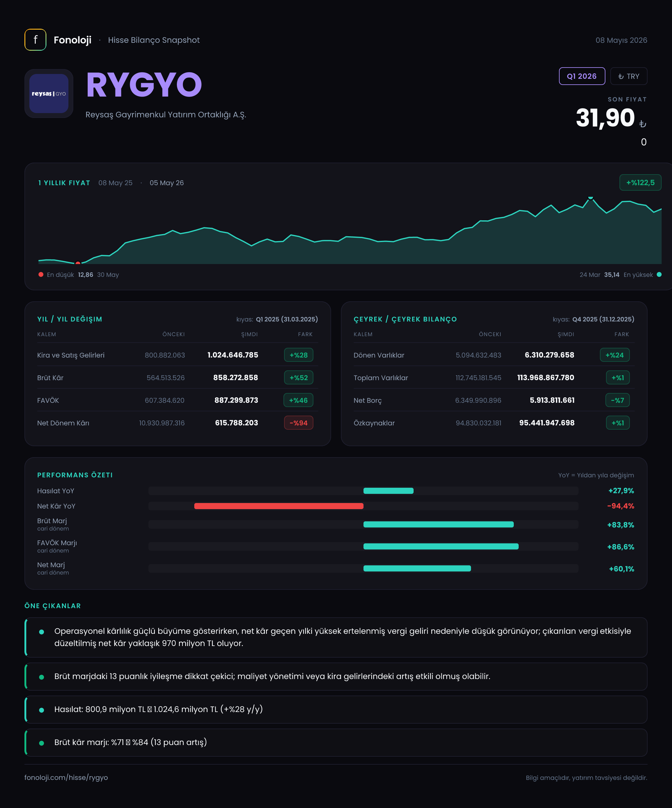Click the 'Hasılat: 800,9 milyon TL' highlight

pyautogui.click(x=336, y=710)
